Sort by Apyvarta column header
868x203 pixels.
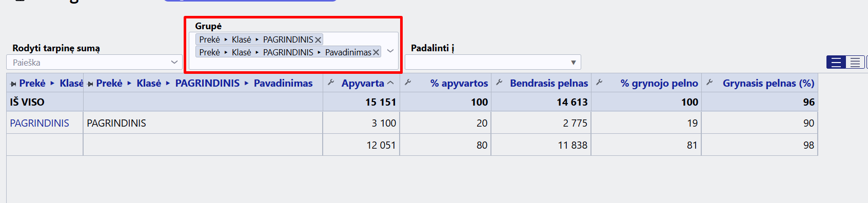[363, 83]
